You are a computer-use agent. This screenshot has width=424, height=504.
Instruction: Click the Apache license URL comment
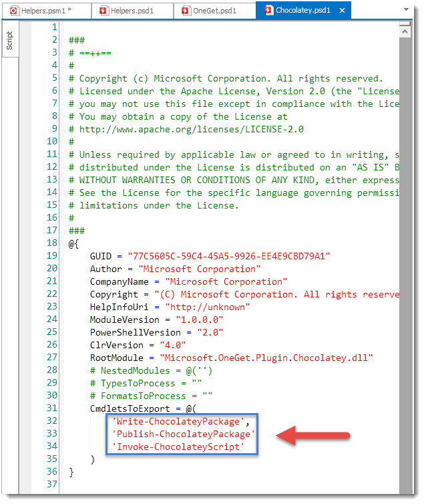pos(186,129)
